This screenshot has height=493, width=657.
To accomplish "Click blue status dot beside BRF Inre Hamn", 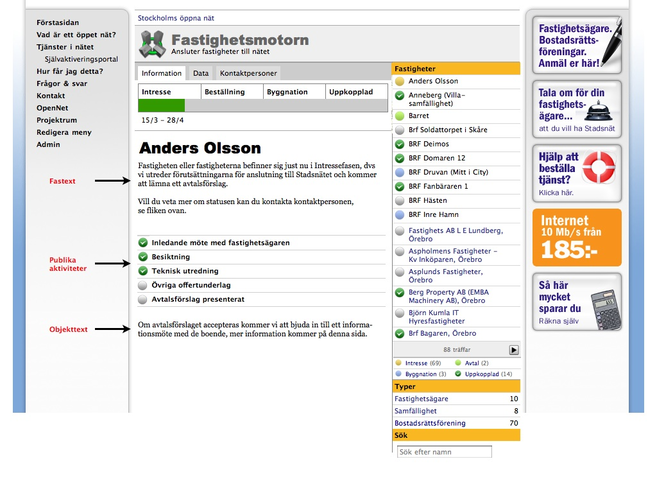I will tap(400, 214).
